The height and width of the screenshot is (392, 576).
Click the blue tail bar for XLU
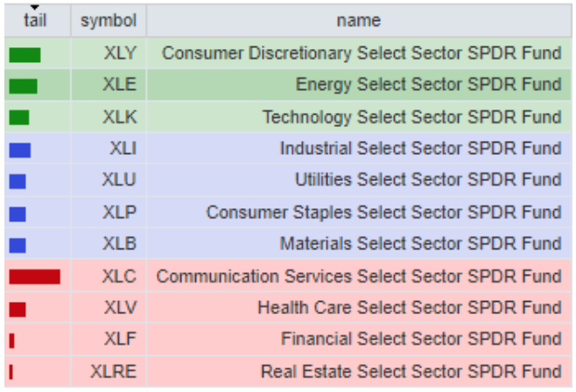tap(18, 181)
